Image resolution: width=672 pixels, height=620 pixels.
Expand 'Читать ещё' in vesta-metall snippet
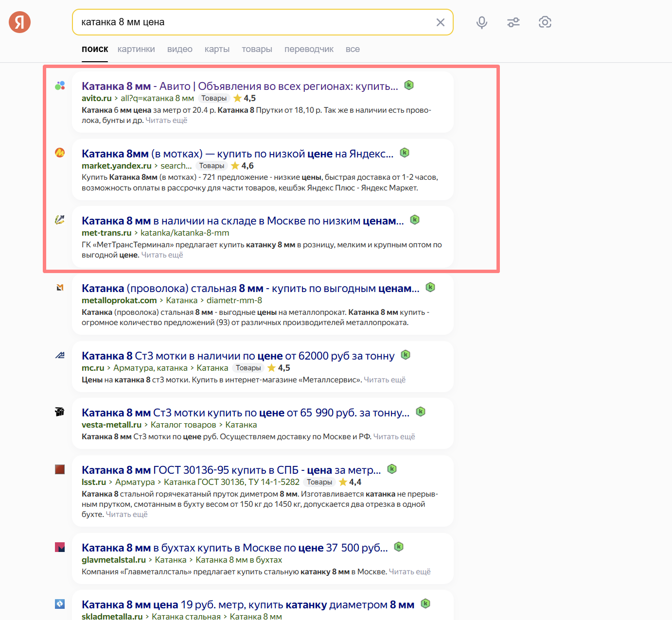394,437
